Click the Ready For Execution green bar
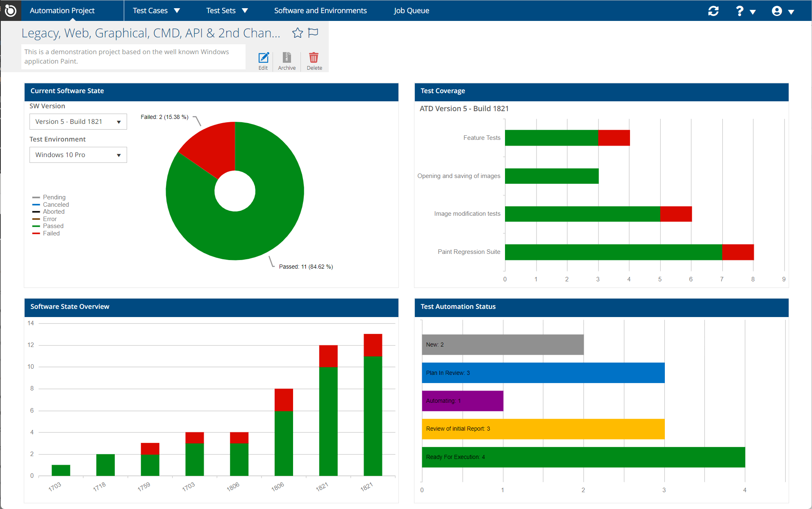The image size is (812, 509). click(583, 457)
